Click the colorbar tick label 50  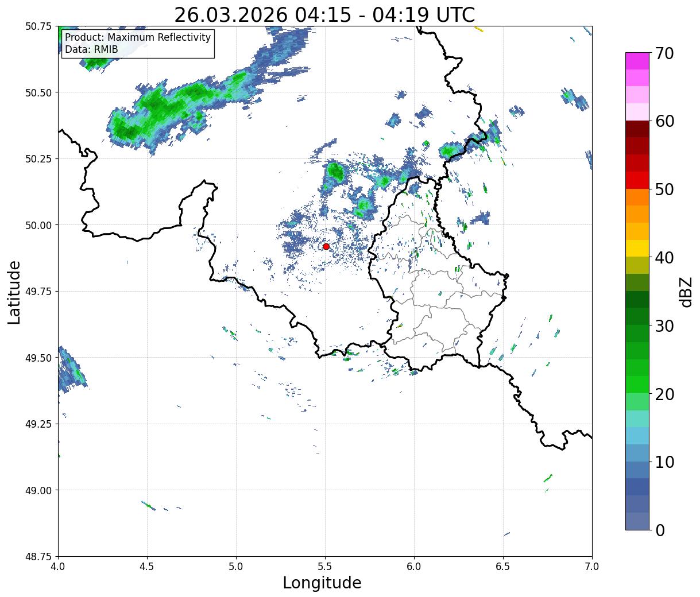pyautogui.click(x=664, y=189)
